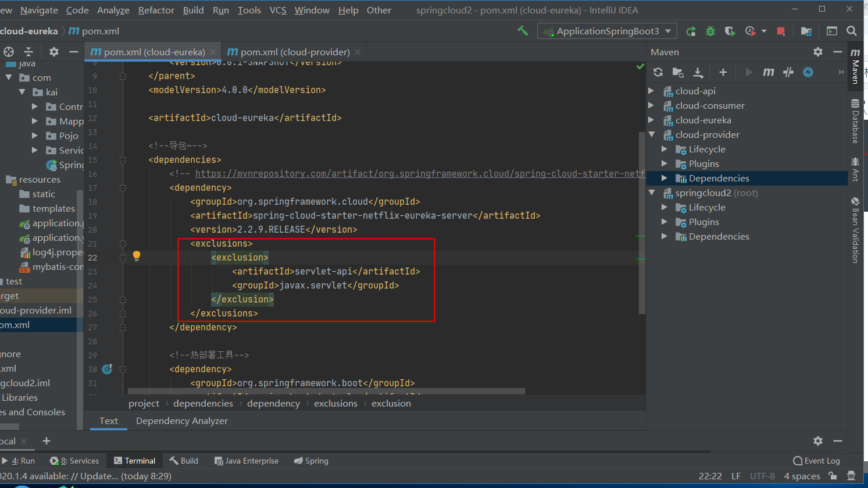Collapse the com package in the project tree
This screenshot has height=488, width=868.
point(9,77)
